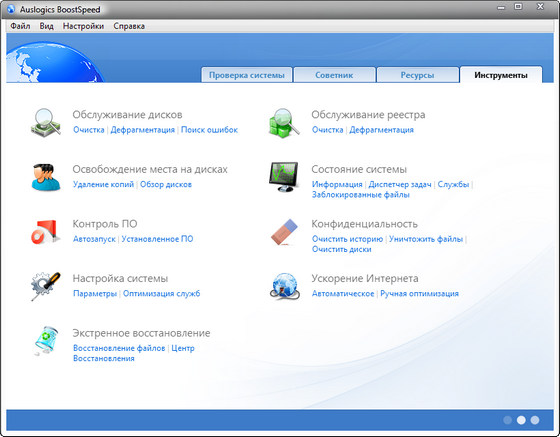Click the Состояние системы heading
This screenshot has width=560, height=437.
tap(359, 169)
